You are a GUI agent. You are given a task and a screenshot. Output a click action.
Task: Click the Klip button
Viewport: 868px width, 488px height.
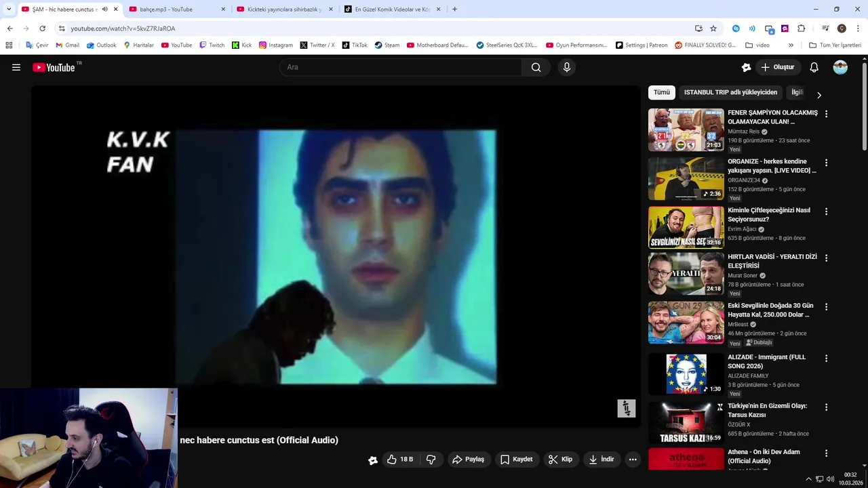pos(560,460)
